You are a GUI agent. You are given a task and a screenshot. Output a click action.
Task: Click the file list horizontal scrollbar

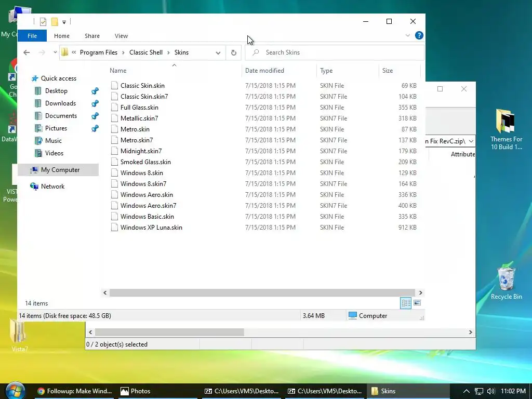point(262,292)
